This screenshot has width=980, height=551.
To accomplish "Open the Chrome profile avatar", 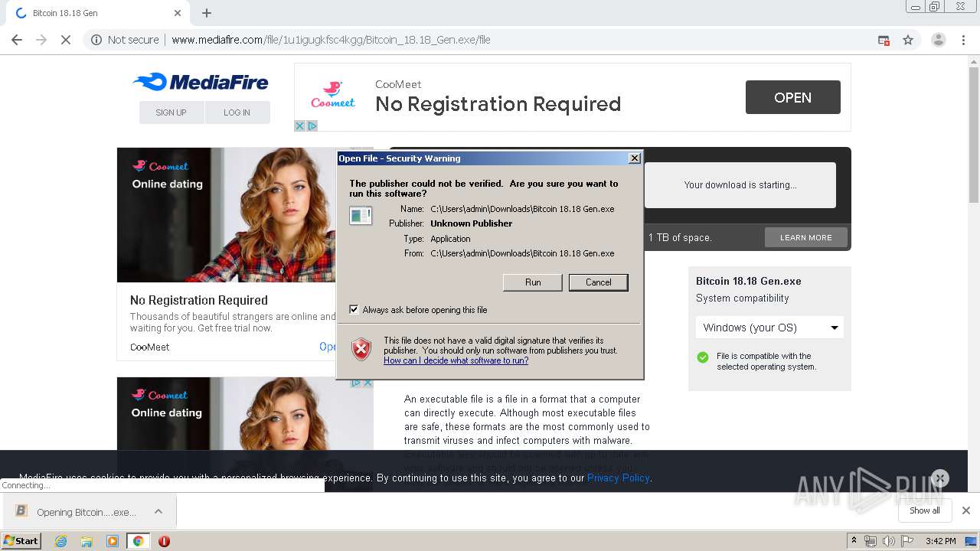I will [x=938, y=40].
